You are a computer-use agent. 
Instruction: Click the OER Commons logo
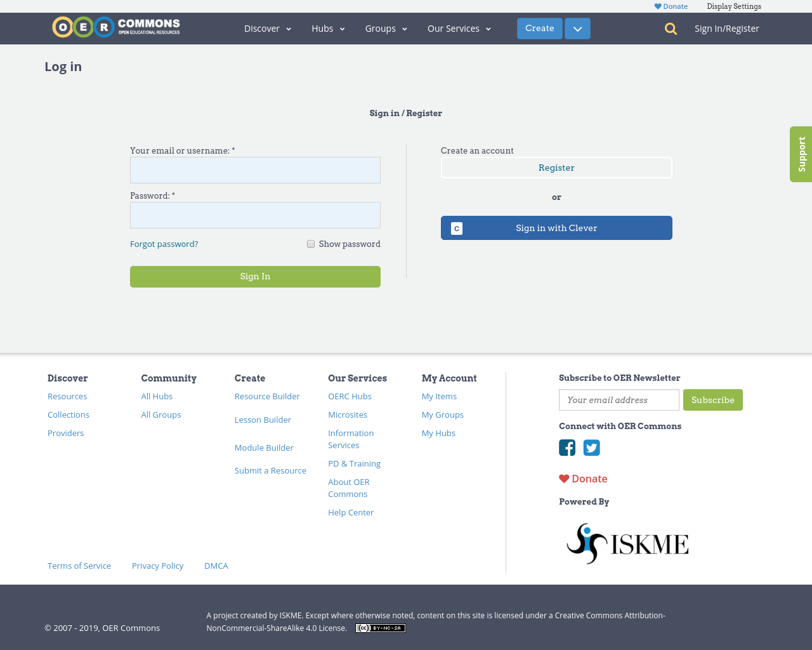tap(116, 27)
